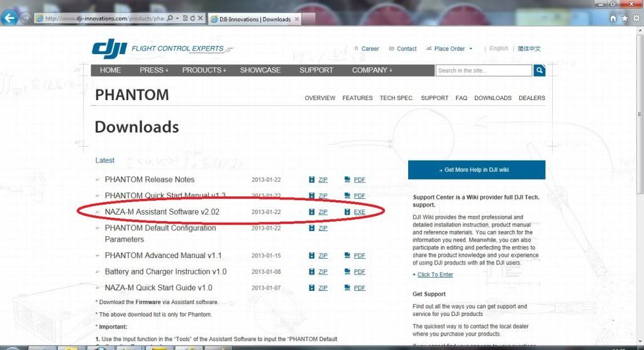Download NAZA-M Quick Start Guide PDF link

[359, 288]
